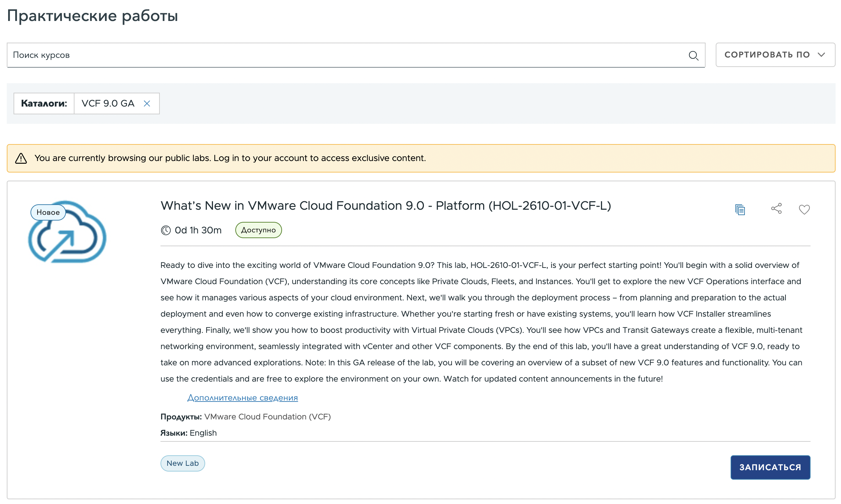
Task: Select the New Lab tag
Action: [x=182, y=463]
